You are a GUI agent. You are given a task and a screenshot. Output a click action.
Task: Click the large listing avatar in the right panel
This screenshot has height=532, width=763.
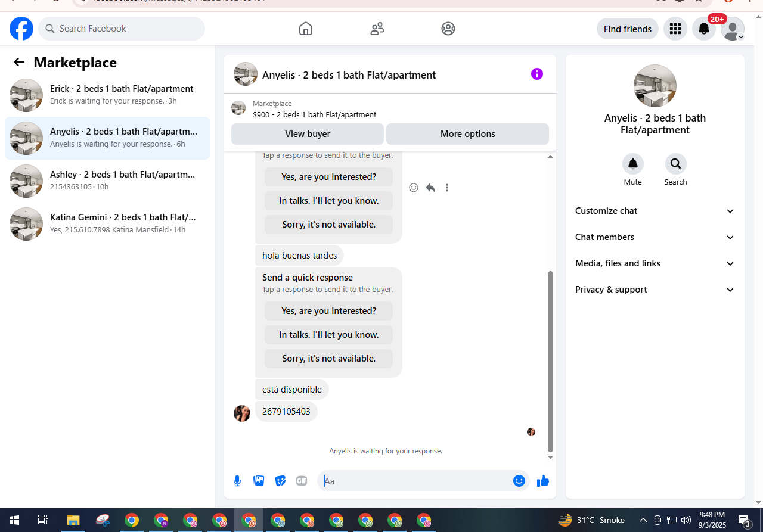[x=655, y=86]
